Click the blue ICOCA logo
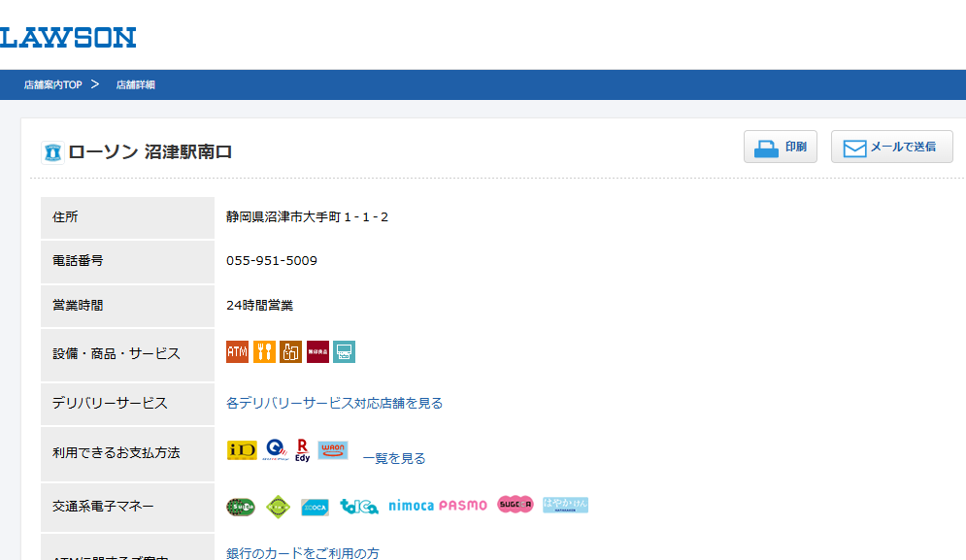966x560 pixels. click(316, 507)
